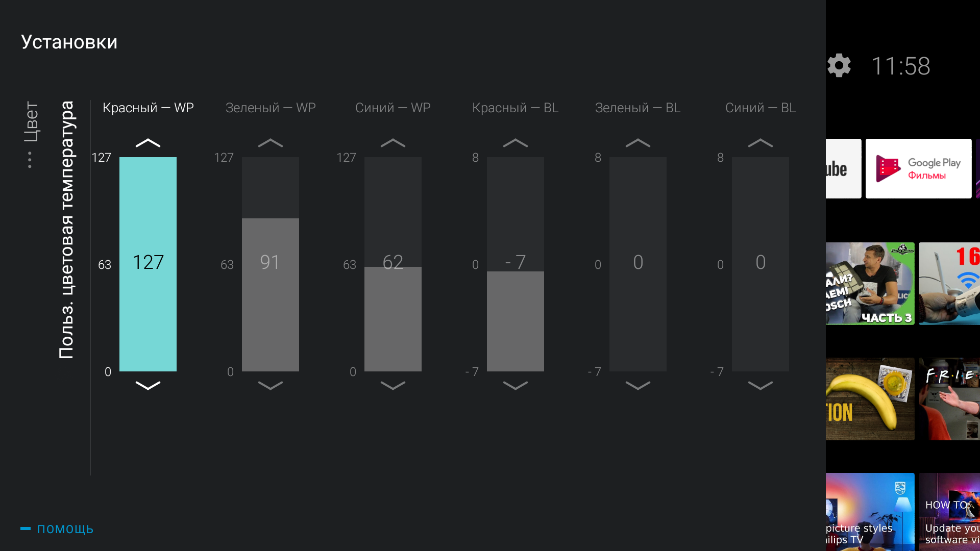Go back to the Цвет menu
Image resolution: width=980 pixels, height=551 pixels.
pyautogui.click(x=31, y=121)
